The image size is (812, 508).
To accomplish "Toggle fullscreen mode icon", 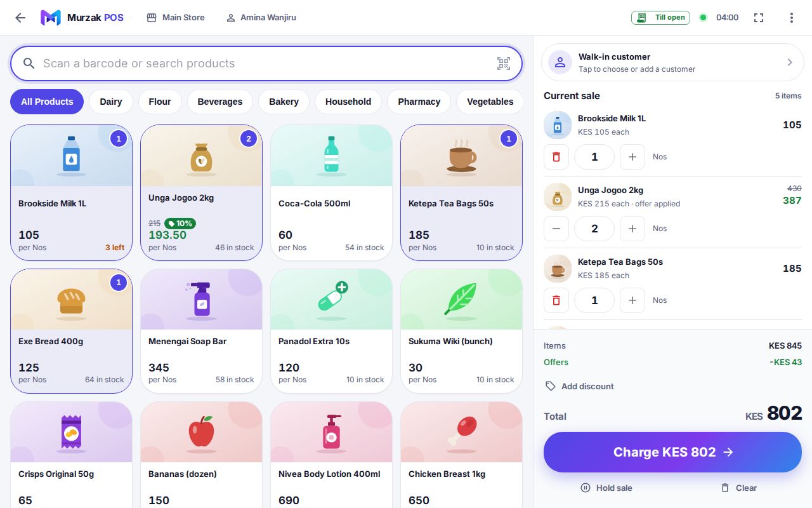I will 759,18.
